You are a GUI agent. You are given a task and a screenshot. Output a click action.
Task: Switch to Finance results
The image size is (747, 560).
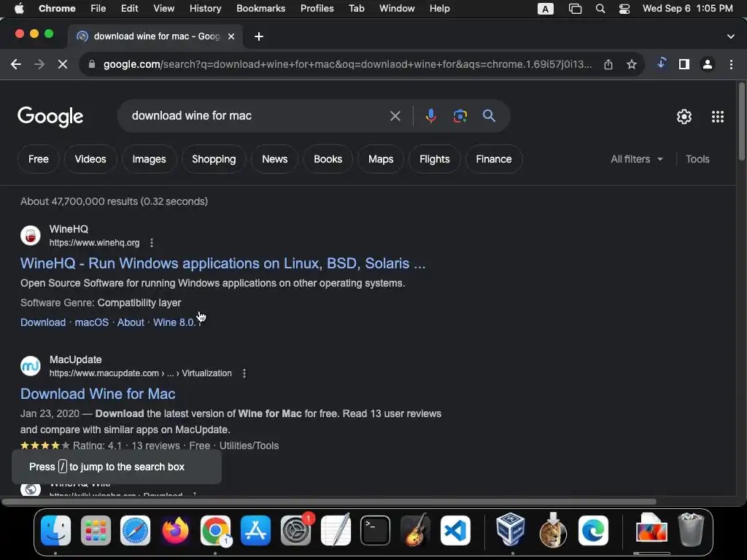[494, 159]
